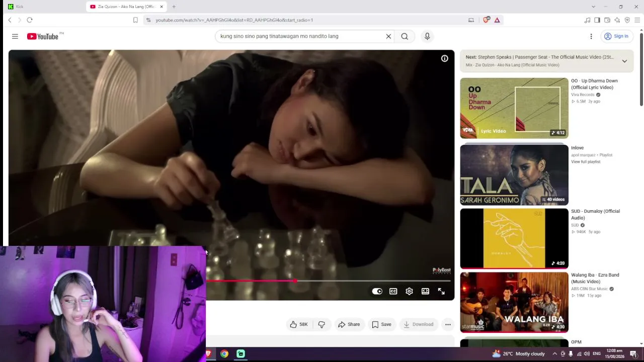Open the YouTube settings three-dot menu
644x362 pixels.
click(x=591, y=36)
